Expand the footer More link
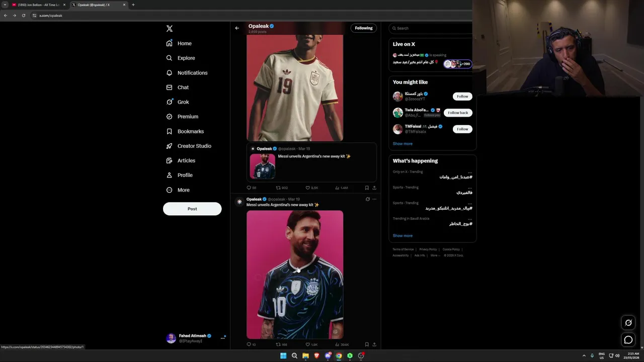 coord(434,255)
